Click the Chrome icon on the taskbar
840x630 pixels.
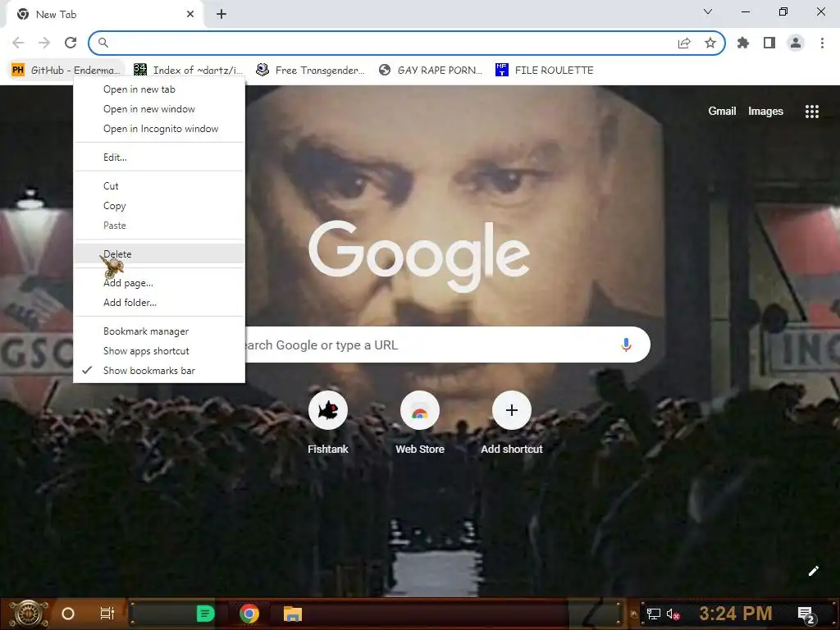[x=249, y=614]
